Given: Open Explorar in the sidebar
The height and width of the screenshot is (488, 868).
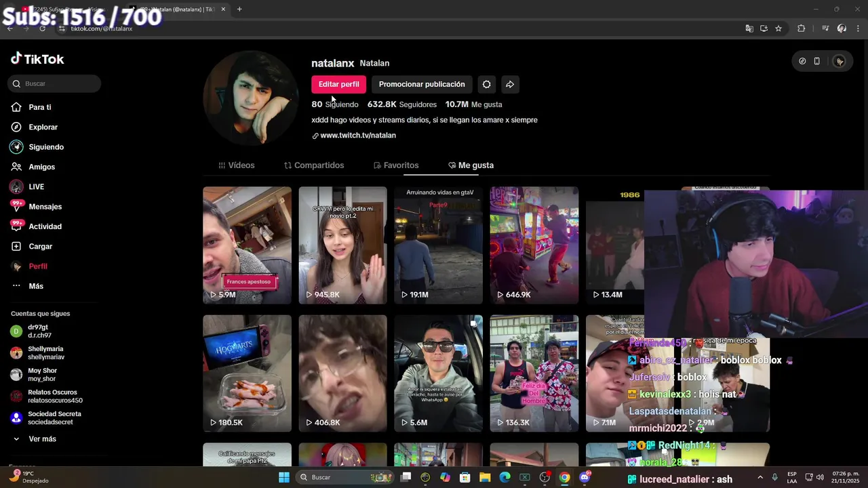Looking at the screenshot, I should click(34, 127).
